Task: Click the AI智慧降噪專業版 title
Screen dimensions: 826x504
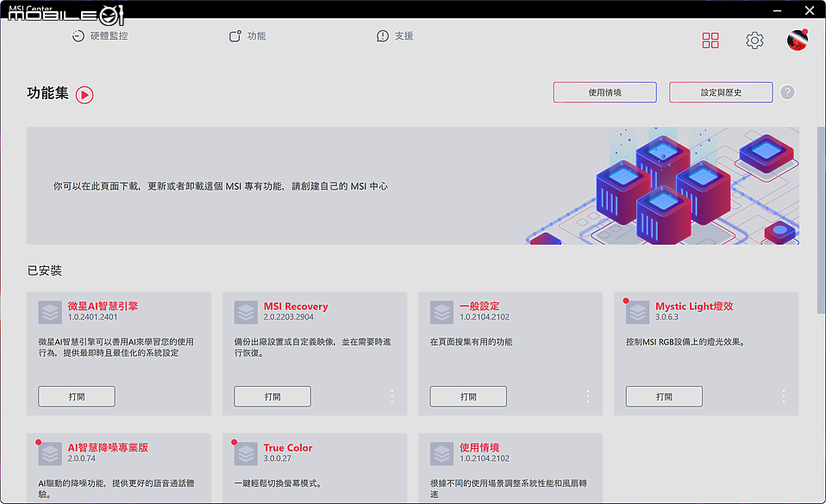Action: click(108, 447)
